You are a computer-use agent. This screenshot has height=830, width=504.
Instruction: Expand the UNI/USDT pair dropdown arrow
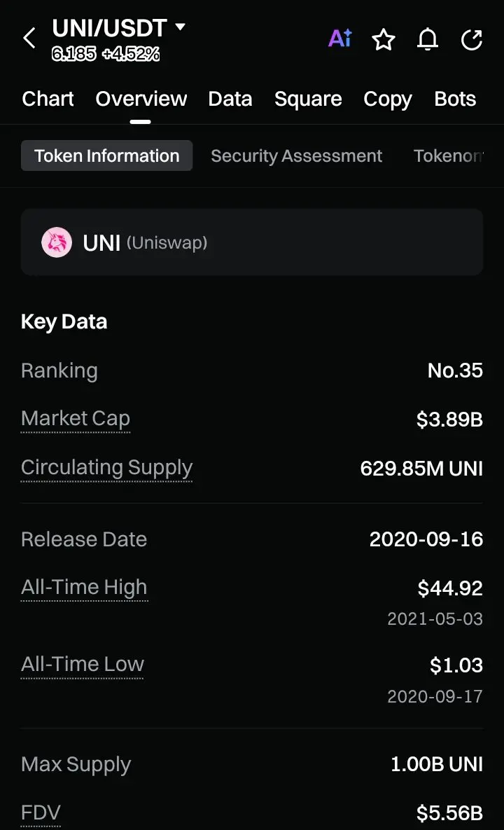[x=180, y=27]
